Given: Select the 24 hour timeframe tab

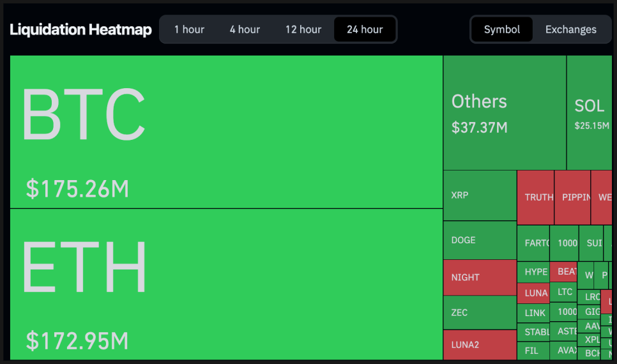Looking at the screenshot, I should point(365,29).
